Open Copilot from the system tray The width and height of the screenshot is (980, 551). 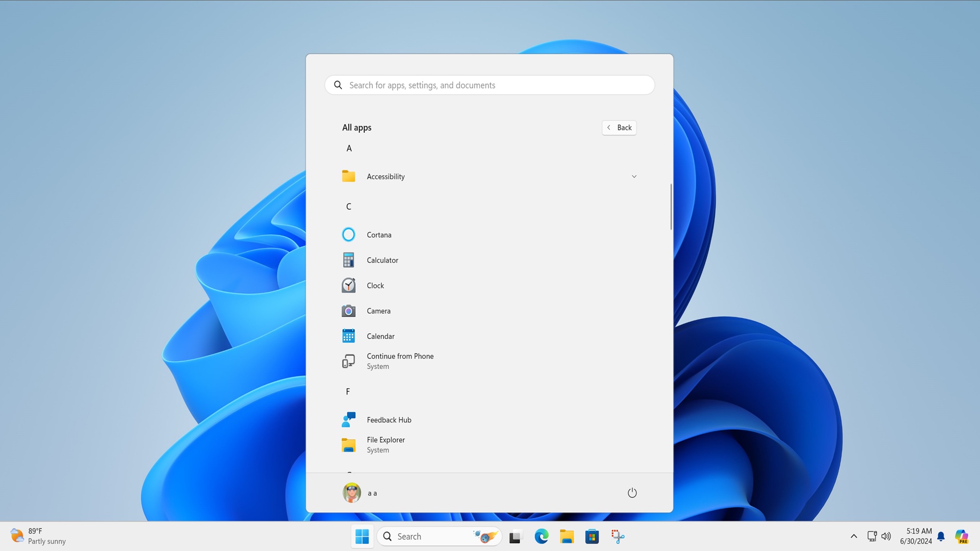pos(962,536)
